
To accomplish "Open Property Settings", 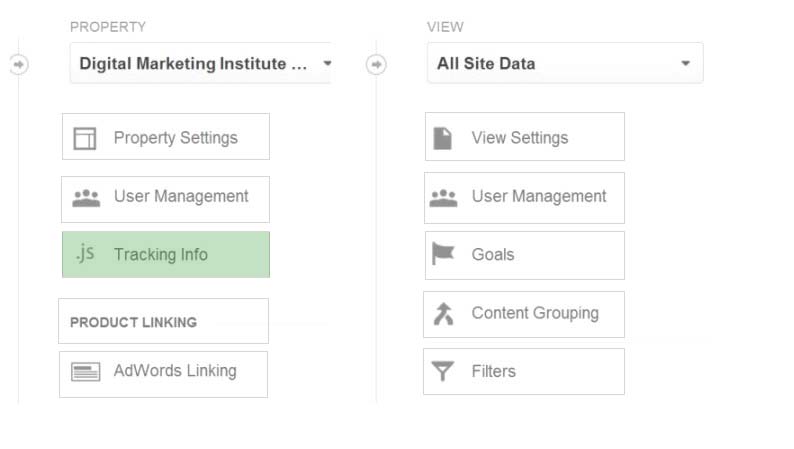I will click(166, 137).
